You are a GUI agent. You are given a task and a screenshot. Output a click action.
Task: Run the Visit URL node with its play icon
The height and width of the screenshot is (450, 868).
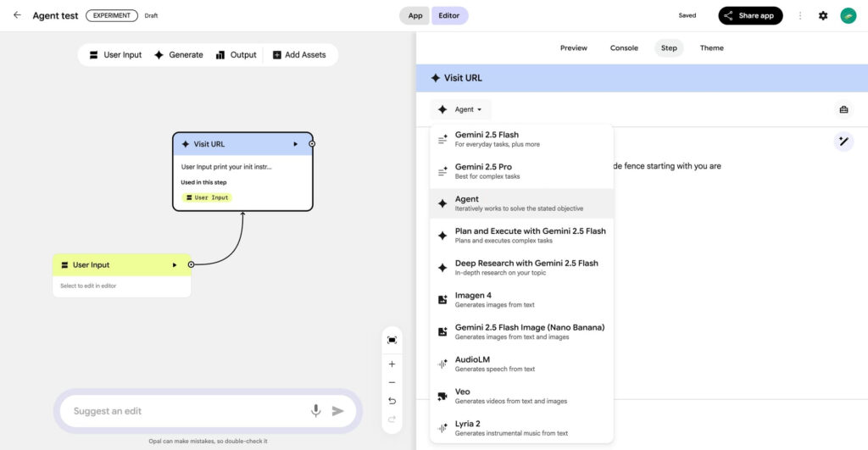click(296, 144)
